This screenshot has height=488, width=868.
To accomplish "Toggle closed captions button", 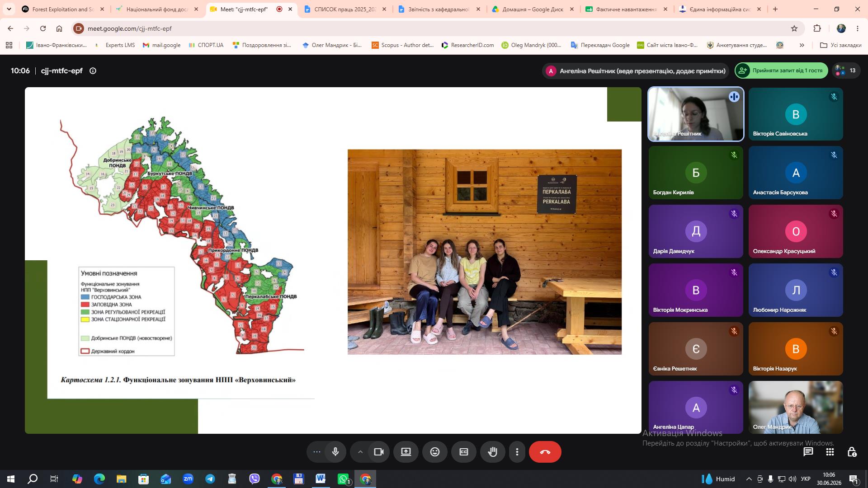I will (463, 452).
